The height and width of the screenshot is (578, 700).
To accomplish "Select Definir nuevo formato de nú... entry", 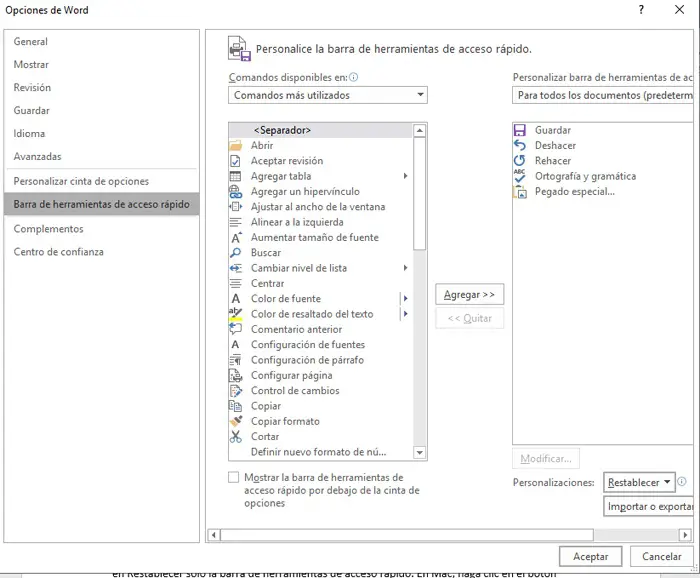I will [x=321, y=452].
